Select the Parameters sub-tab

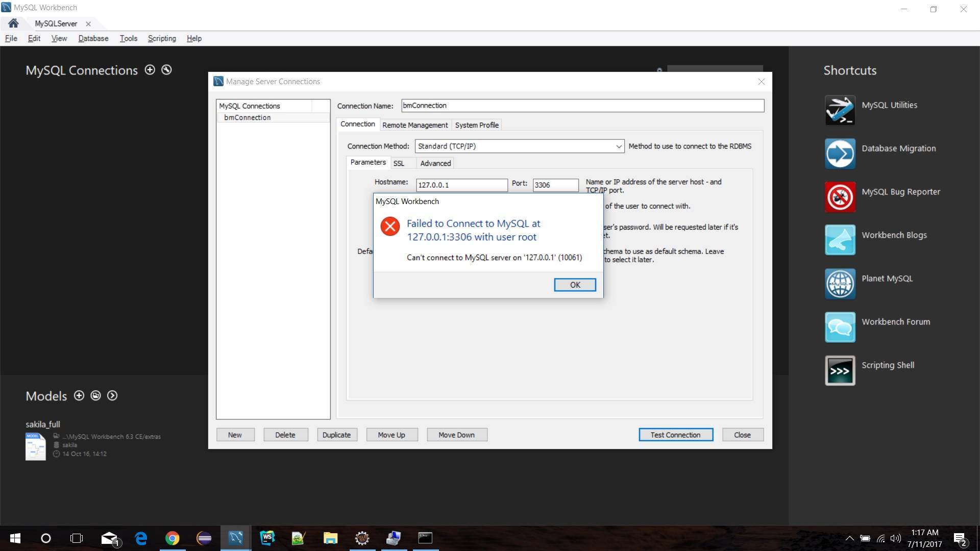[368, 162]
